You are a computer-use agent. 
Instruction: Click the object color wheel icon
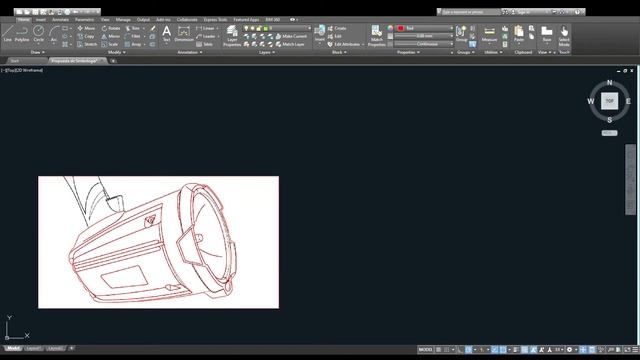(x=390, y=28)
